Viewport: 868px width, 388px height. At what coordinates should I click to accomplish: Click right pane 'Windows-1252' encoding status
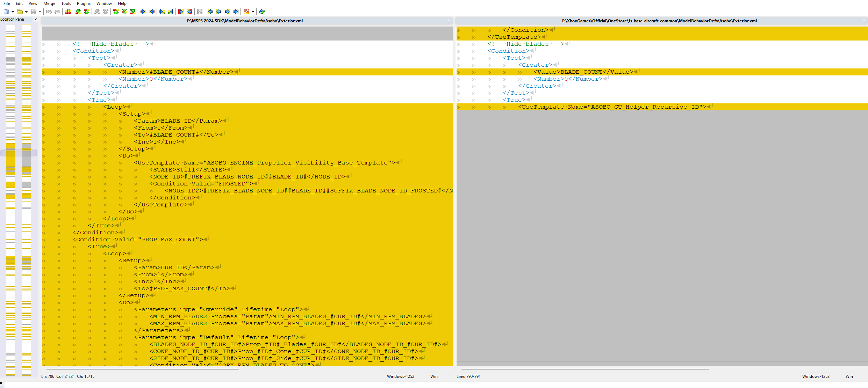point(816,376)
